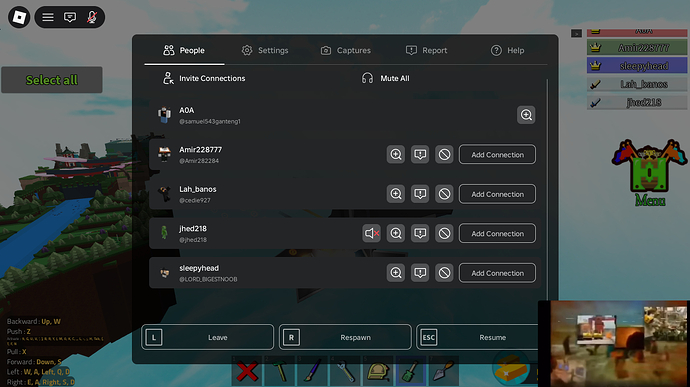690x387 pixels.
Task: Click A0A player avatar
Action: click(x=165, y=115)
